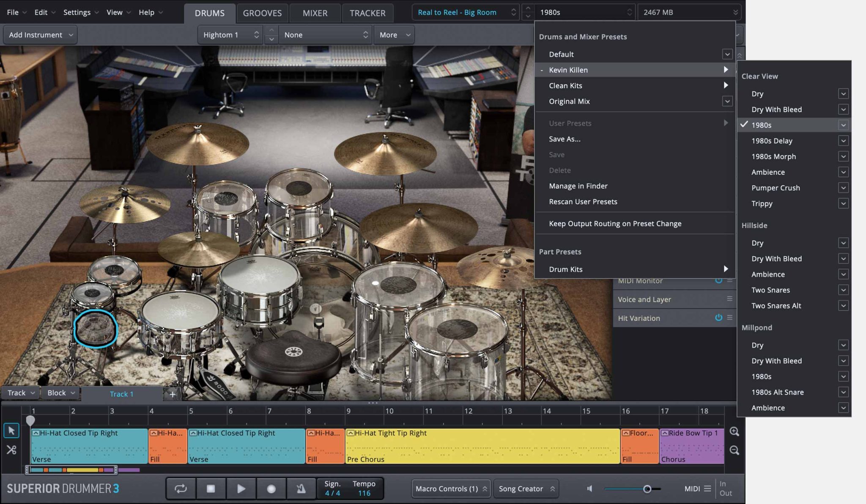Toggle the metronome icon
This screenshot has width=866, height=504.
click(x=301, y=489)
